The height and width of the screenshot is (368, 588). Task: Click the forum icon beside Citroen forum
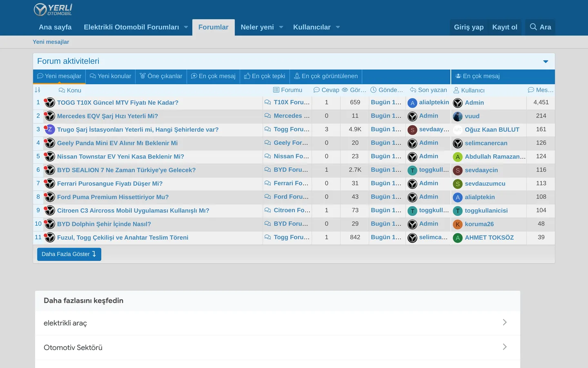point(267,210)
